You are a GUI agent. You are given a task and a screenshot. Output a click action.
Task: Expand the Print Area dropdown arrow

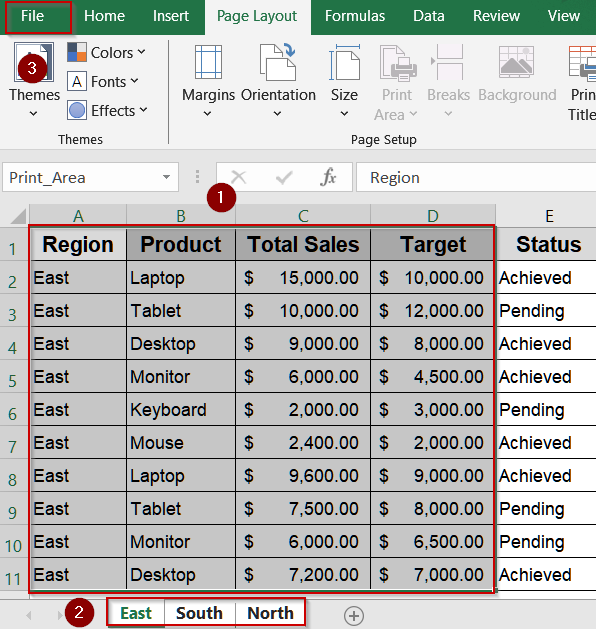tap(414, 114)
